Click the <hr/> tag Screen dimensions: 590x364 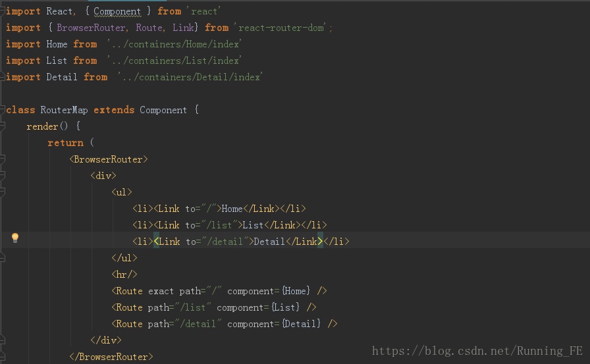tap(124, 274)
